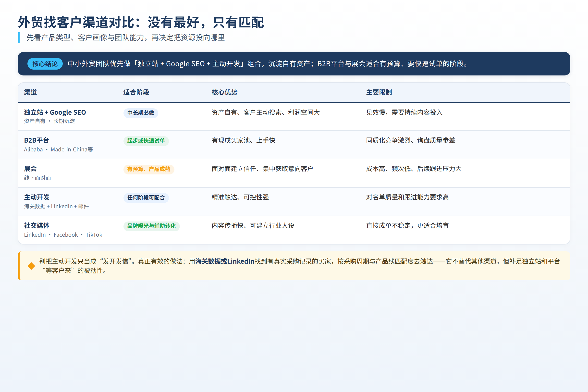Click the 社交媒体 row title
Viewport: 588px width, 392px height.
[37, 225]
